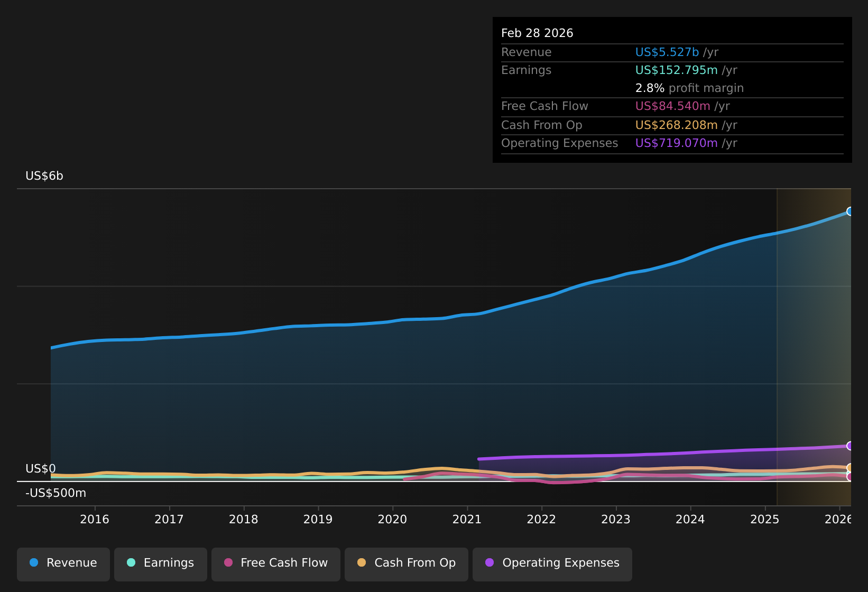Click the 2022 x-axis label

pos(542,520)
